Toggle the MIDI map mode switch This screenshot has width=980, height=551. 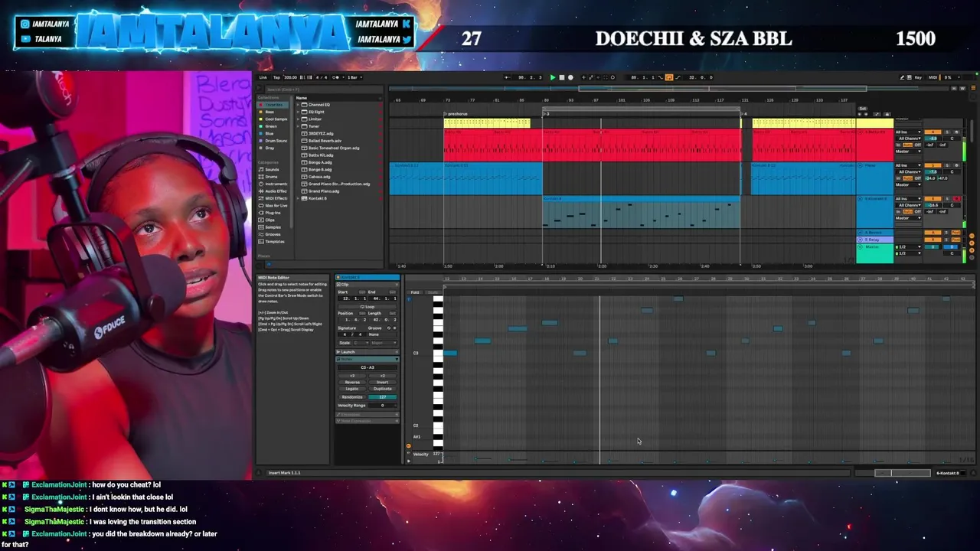coord(933,77)
